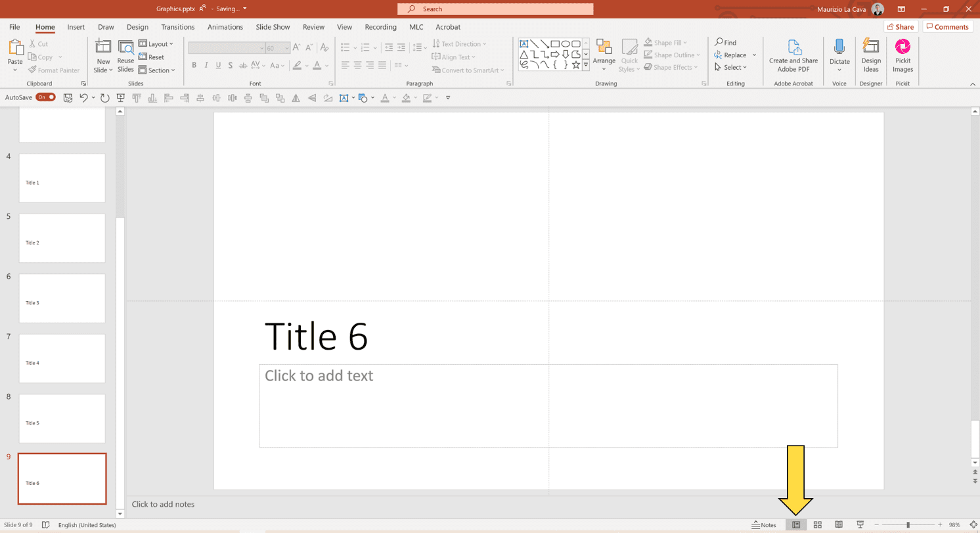This screenshot has width=980, height=533.
Task: Adjust the zoom slider handle
Action: 908,525
